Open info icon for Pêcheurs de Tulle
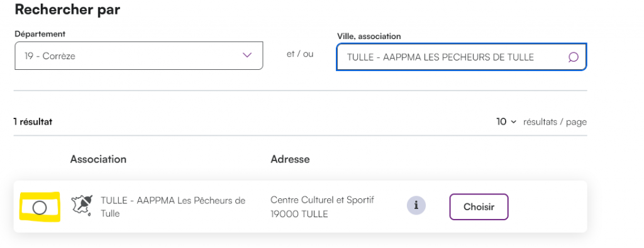Screen dimensions: 644x248 click(x=416, y=205)
